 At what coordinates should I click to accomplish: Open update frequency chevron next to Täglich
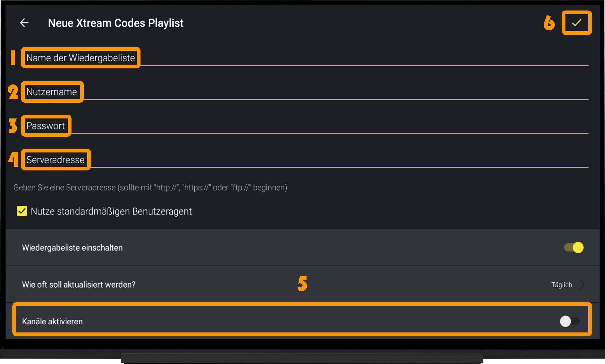[x=582, y=284]
